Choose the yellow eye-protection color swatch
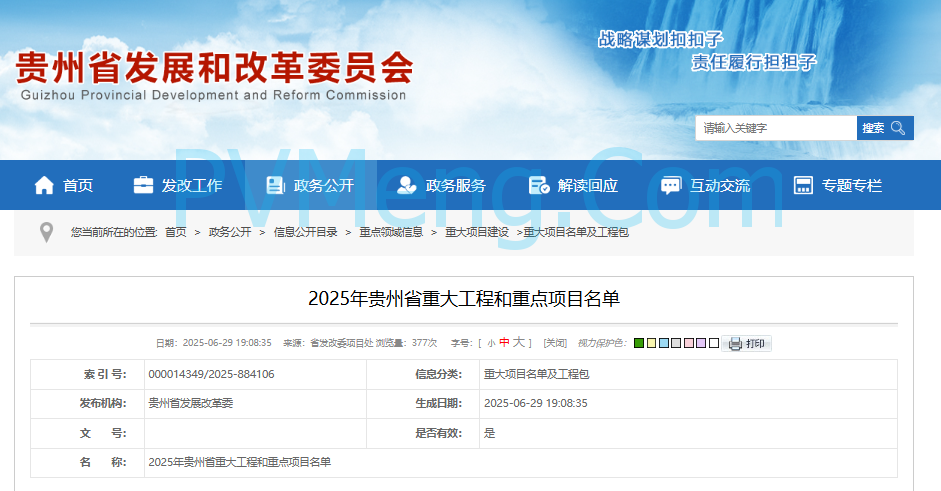Screen dimensions: 941x491 [x=652, y=343]
